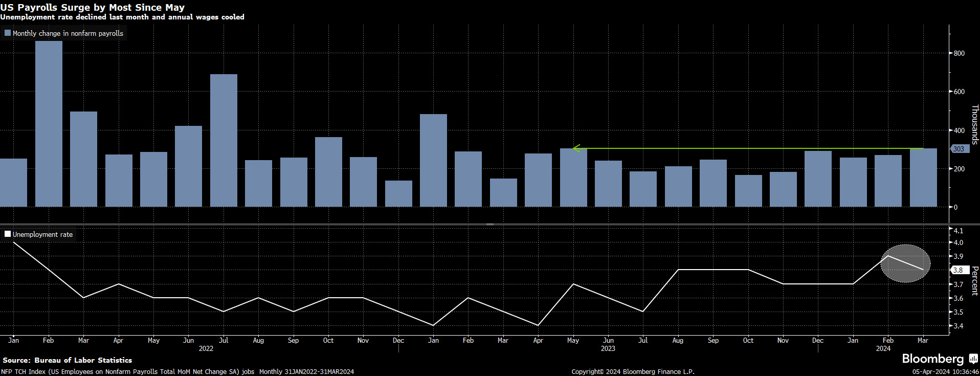
Task: Click the '200' tick on the payrolls axis
Action: point(959,169)
